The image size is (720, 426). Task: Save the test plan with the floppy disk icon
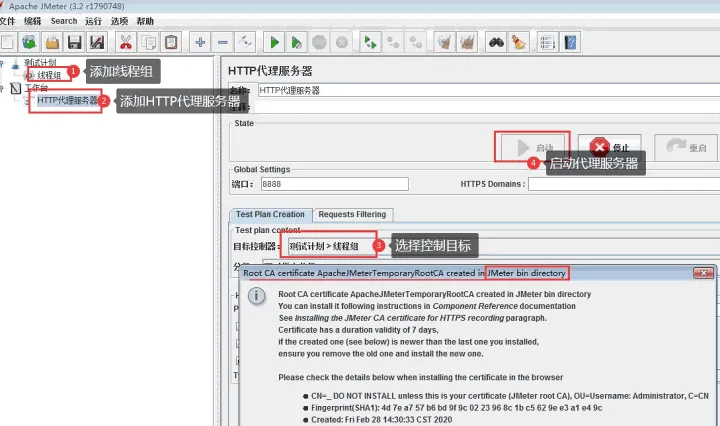coord(74,42)
